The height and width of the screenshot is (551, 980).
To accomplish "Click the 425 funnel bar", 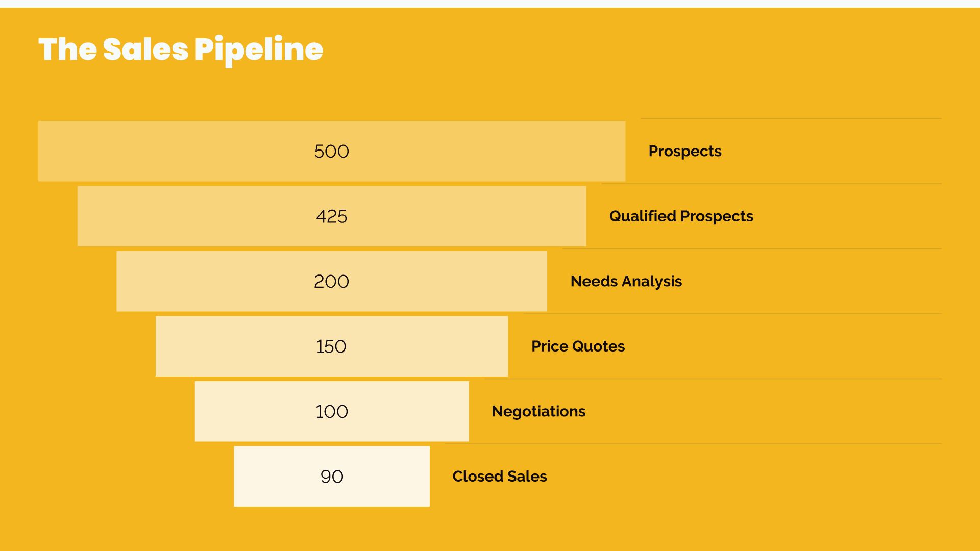I will click(x=332, y=216).
